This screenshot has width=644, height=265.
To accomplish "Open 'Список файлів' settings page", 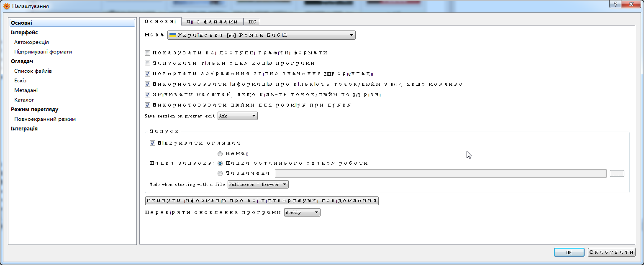I will 33,71.
